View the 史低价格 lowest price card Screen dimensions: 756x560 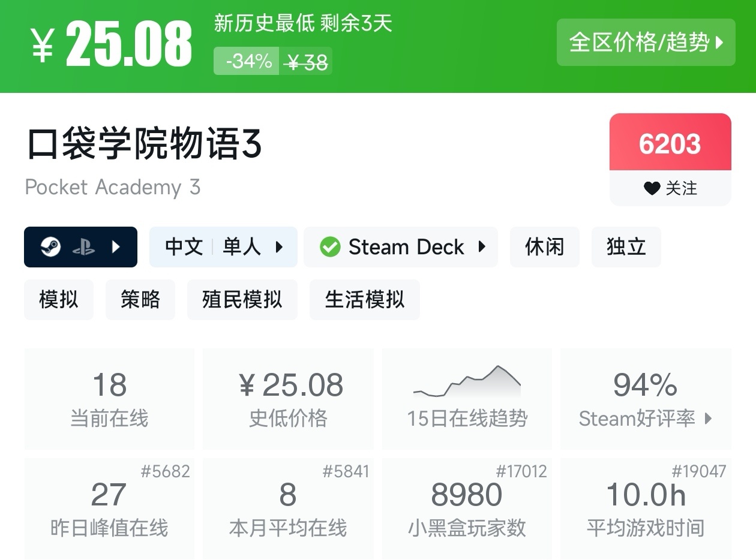click(288, 399)
